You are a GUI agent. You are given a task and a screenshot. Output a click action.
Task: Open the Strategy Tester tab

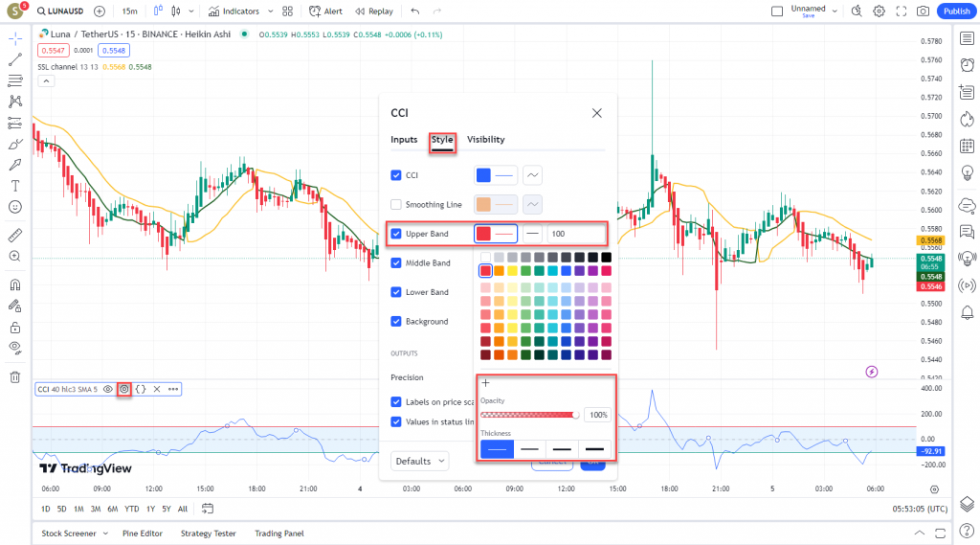pyautogui.click(x=208, y=534)
